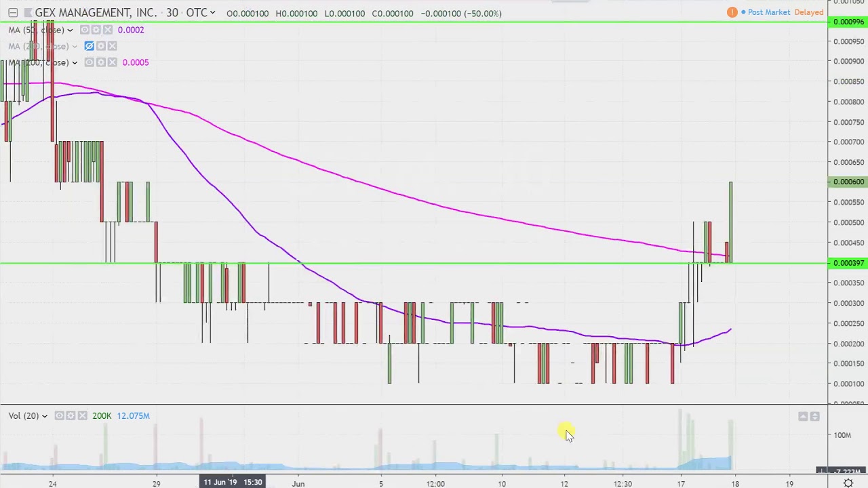Click the volume scale label 100M
The width and height of the screenshot is (868, 488).
pyautogui.click(x=843, y=435)
